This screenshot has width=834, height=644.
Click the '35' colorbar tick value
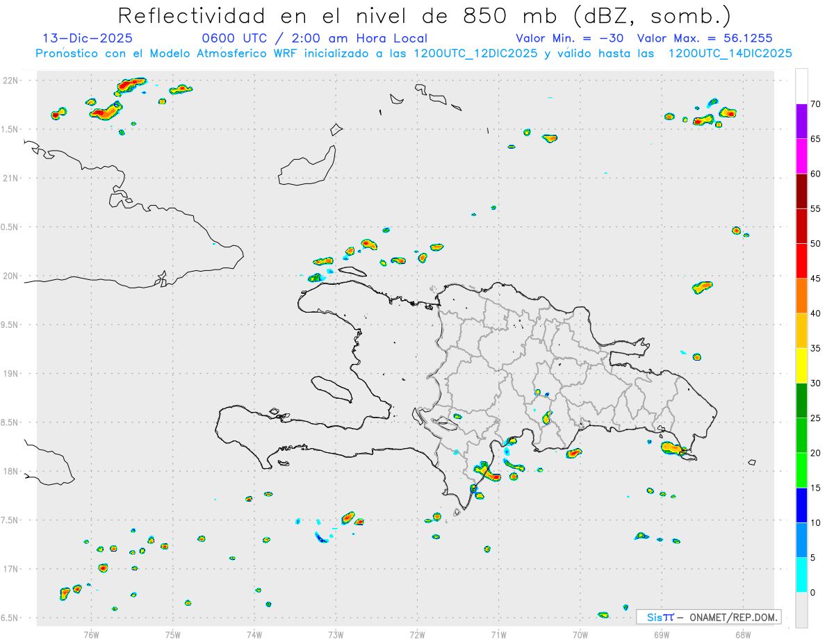point(815,348)
